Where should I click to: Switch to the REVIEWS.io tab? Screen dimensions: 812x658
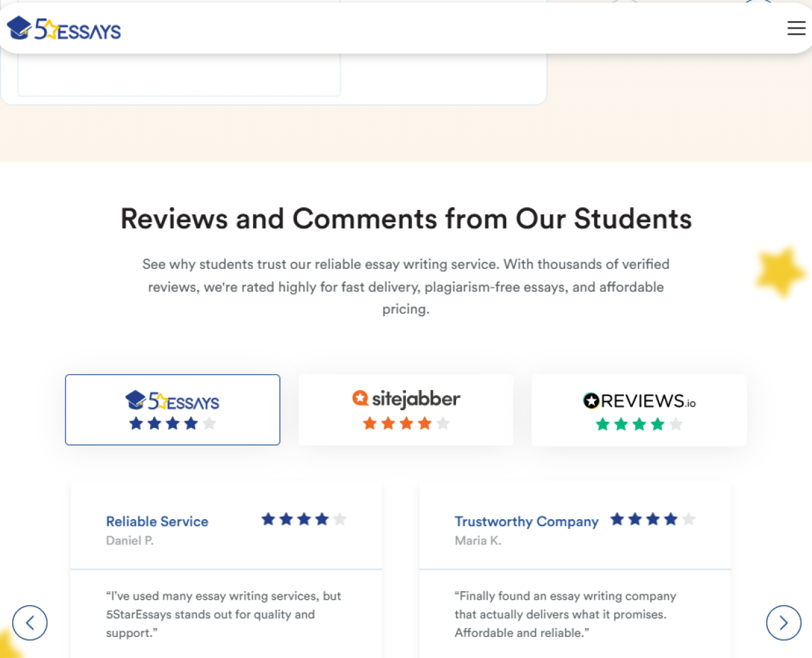(x=639, y=410)
